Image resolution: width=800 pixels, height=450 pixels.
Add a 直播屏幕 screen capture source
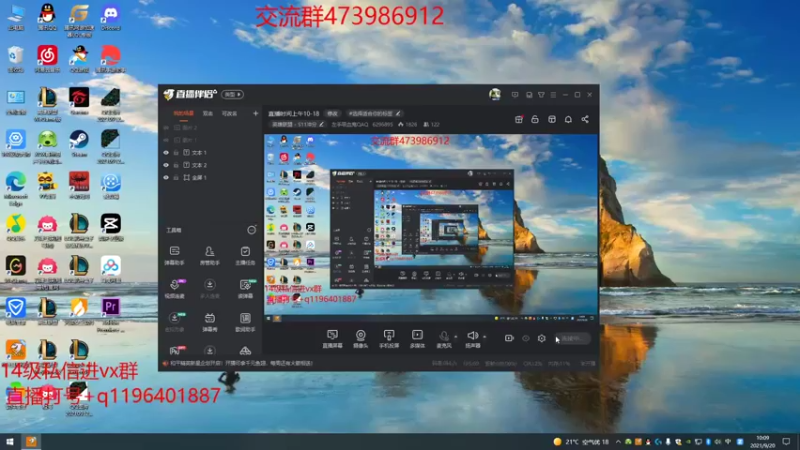pyautogui.click(x=332, y=339)
